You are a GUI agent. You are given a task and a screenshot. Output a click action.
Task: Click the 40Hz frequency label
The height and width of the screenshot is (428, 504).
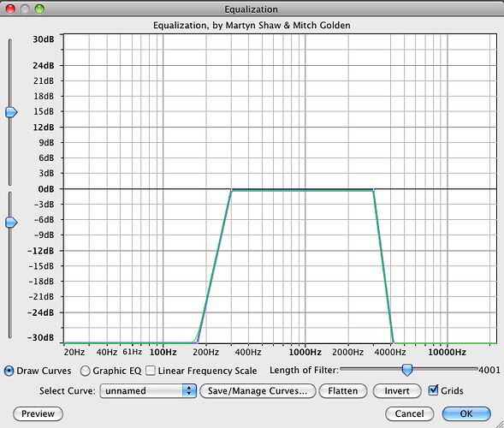tap(107, 353)
